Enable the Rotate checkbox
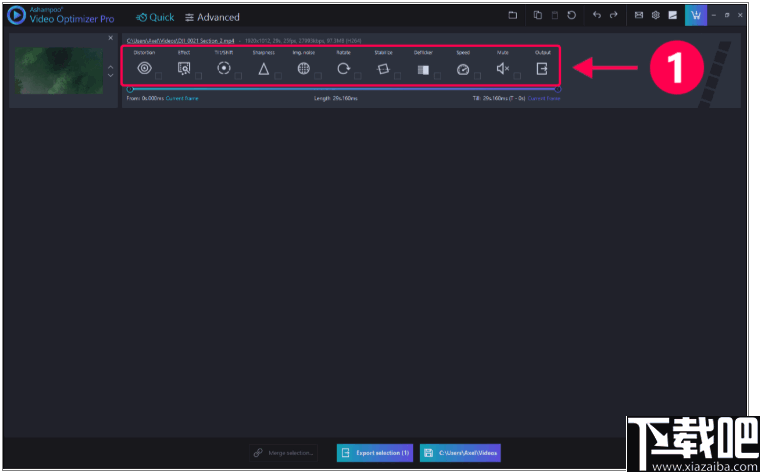 point(358,76)
